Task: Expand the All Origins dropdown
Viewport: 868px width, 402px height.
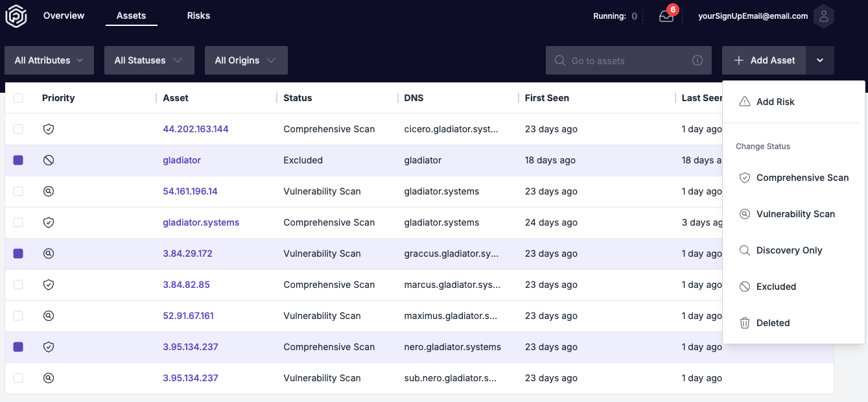Action: [246, 60]
